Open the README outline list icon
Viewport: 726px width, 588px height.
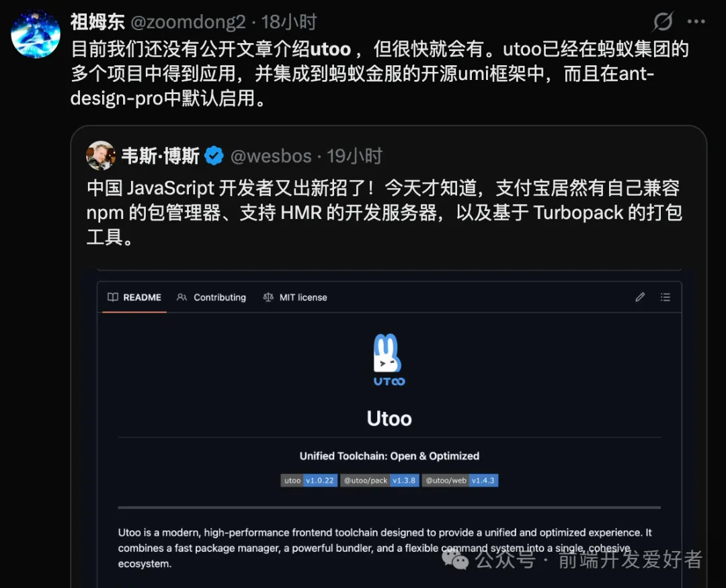[x=665, y=297]
